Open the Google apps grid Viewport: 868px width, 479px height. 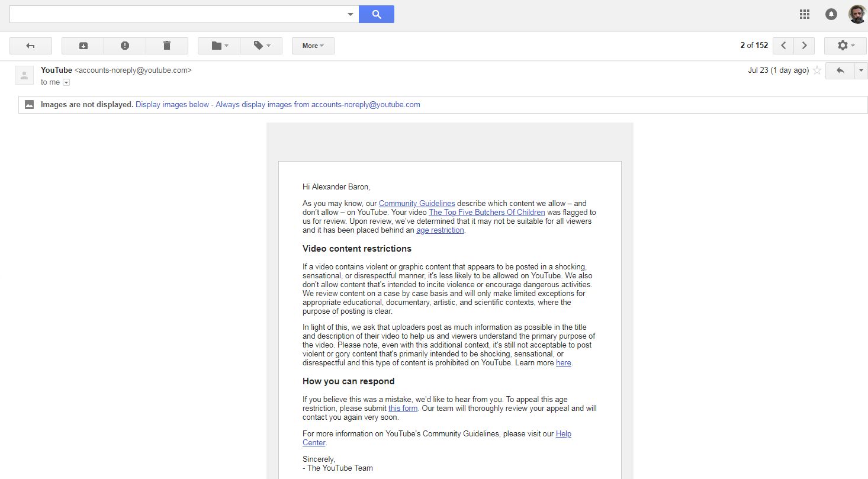point(804,14)
